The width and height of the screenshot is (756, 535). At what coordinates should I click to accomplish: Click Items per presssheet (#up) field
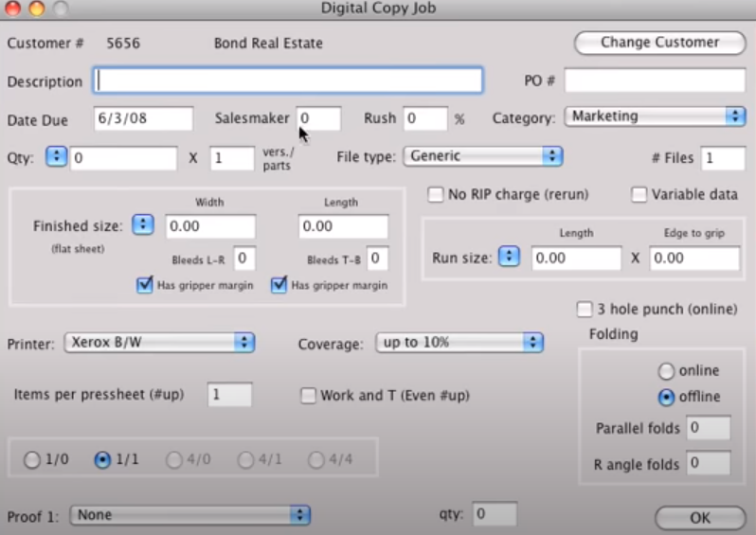229,395
